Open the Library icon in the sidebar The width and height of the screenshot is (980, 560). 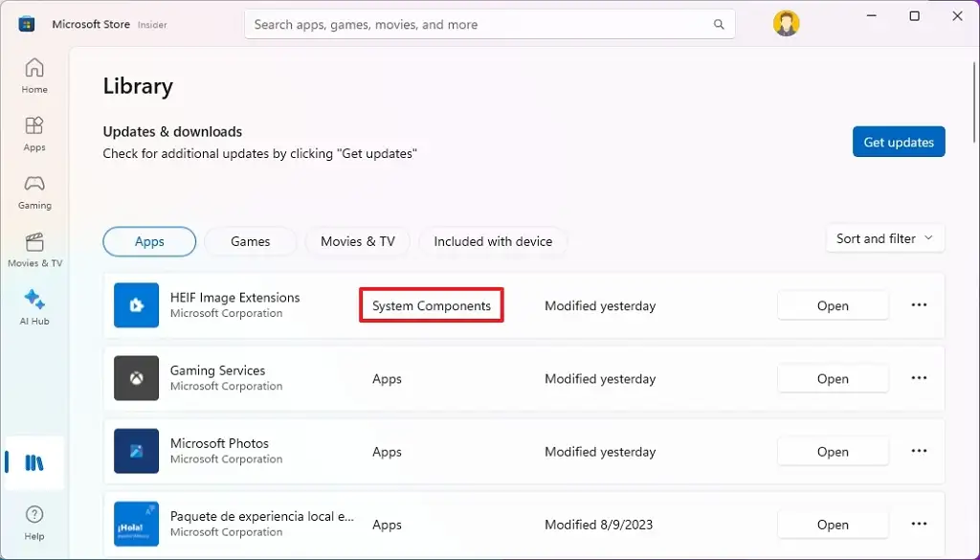(34, 462)
